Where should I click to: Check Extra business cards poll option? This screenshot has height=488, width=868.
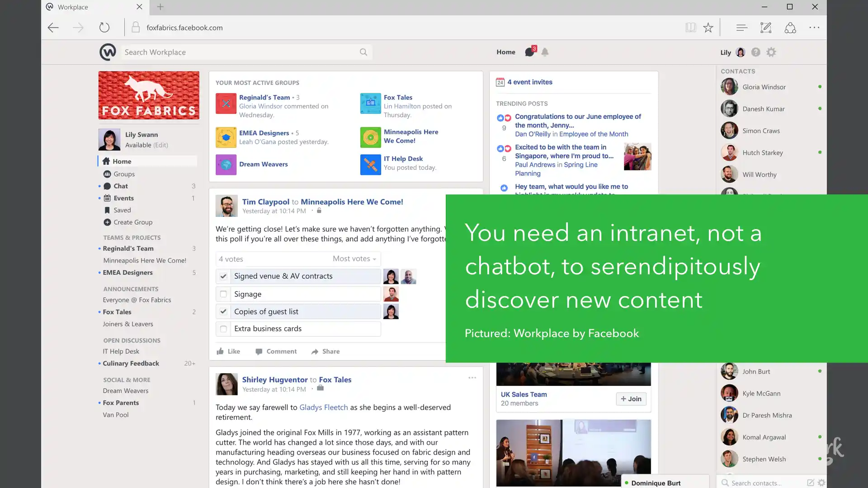pos(223,329)
